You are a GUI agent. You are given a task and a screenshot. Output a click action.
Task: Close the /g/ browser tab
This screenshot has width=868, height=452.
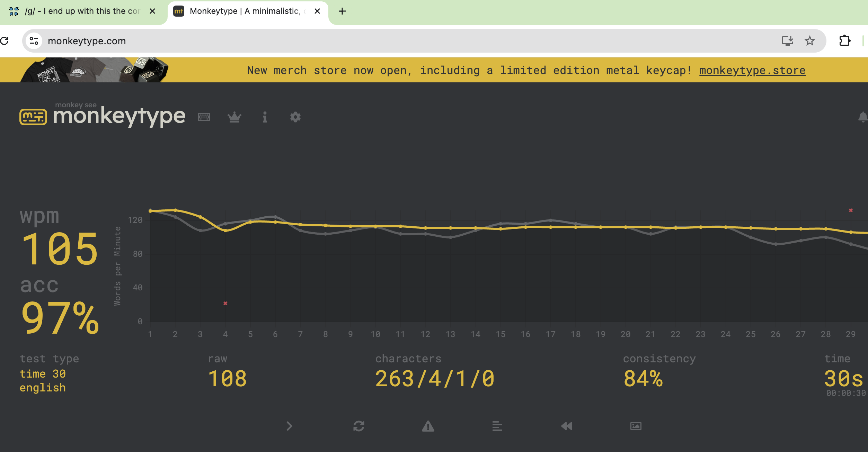point(152,11)
